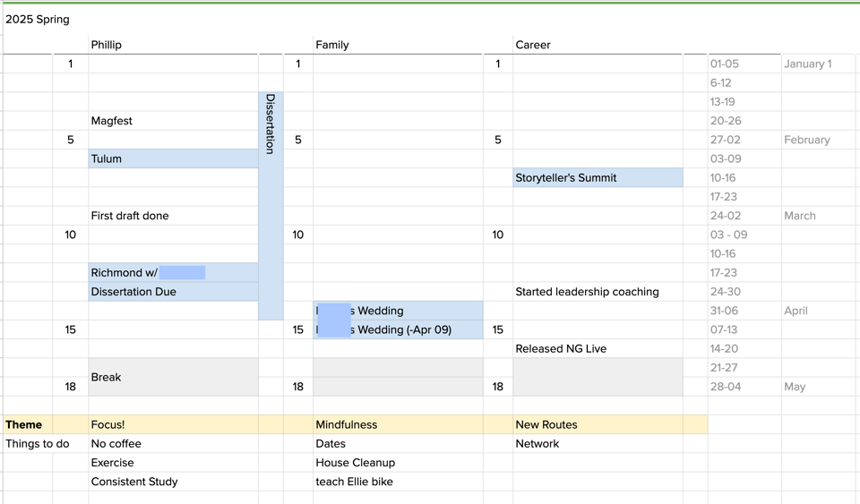Select the "New Routes" theme cell
The height and width of the screenshot is (504, 860).
pyautogui.click(x=597, y=425)
